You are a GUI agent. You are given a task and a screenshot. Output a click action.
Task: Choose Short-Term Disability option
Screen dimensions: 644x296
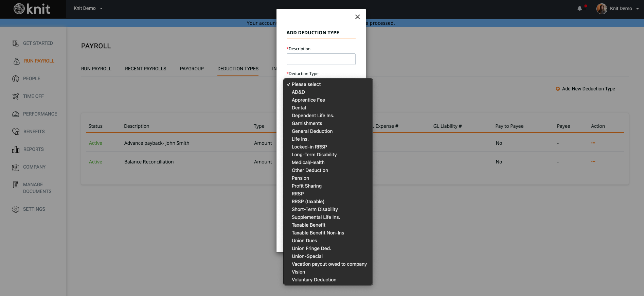pos(328,209)
